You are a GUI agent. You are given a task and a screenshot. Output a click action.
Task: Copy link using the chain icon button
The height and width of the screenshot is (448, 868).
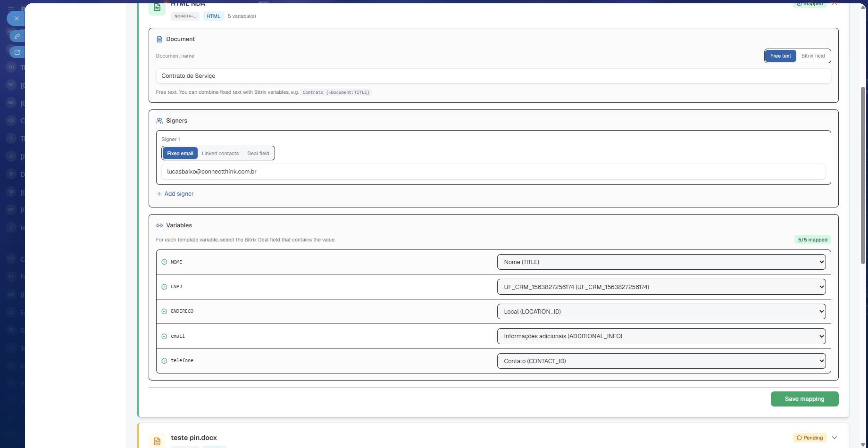[x=17, y=36]
